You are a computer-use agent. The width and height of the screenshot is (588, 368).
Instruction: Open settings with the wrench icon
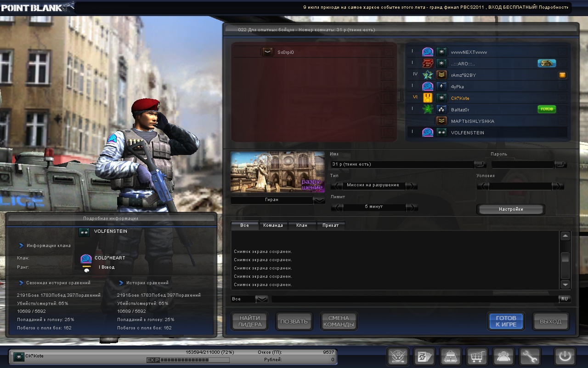tap(530, 356)
